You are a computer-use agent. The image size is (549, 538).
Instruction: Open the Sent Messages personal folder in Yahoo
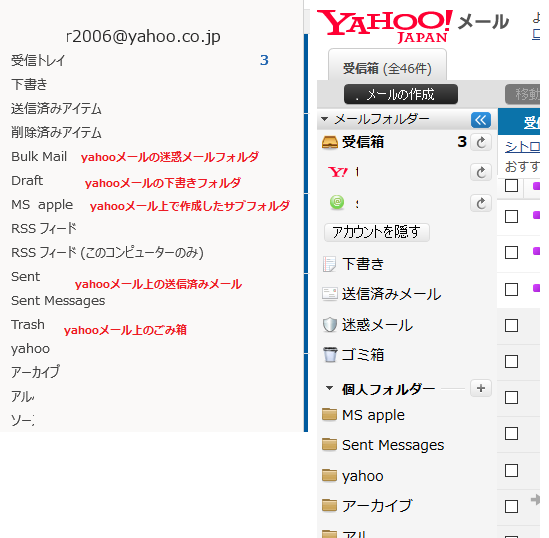coord(393,445)
